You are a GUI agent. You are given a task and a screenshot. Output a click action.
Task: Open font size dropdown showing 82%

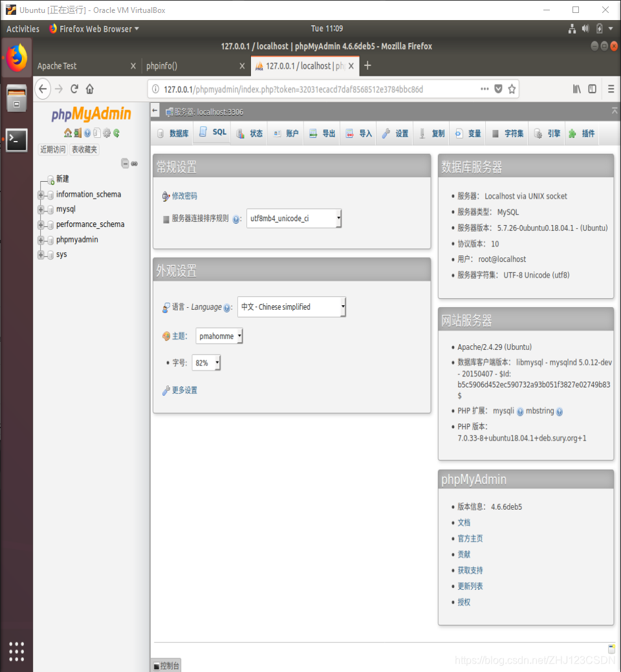pos(206,363)
